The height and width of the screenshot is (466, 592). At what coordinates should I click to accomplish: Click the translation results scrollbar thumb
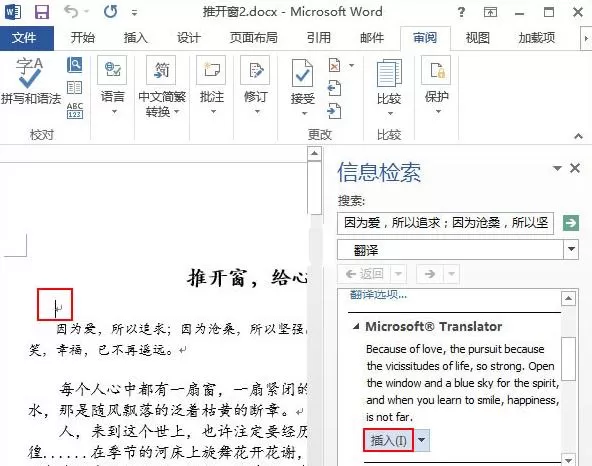click(x=568, y=359)
